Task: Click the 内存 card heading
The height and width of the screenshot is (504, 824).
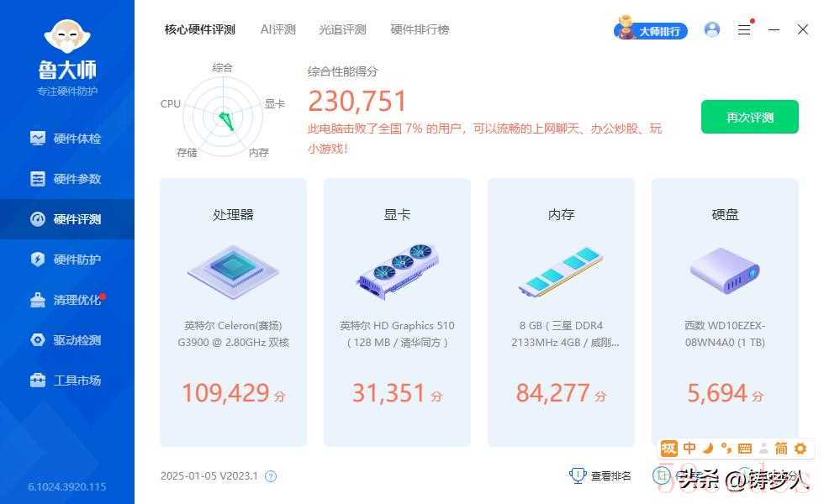Action: (561, 215)
